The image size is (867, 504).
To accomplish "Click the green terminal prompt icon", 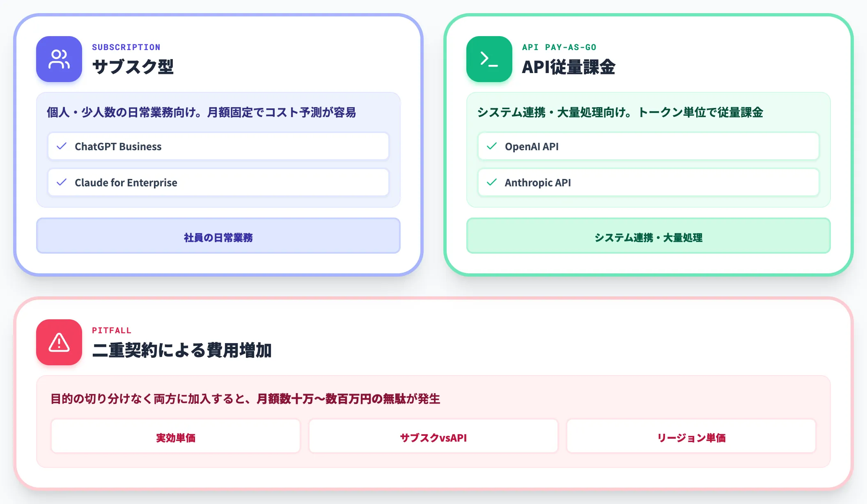I will click(x=489, y=59).
